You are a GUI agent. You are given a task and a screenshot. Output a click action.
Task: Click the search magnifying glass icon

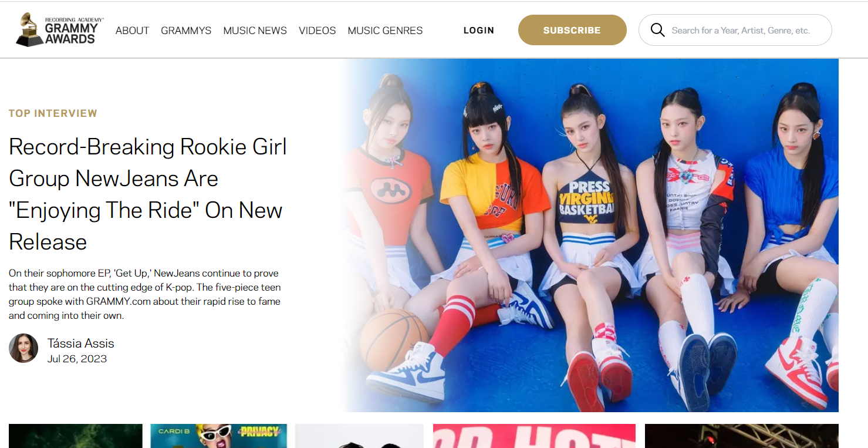(657, 30)
